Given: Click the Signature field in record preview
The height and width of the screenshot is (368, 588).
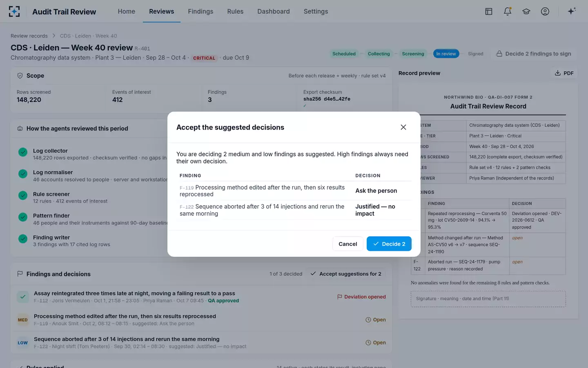Looking at the screenshot, I should point(488,299).
